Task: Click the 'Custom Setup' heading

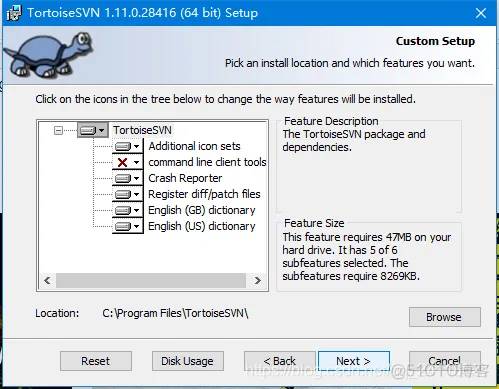Action: [435, 41]
